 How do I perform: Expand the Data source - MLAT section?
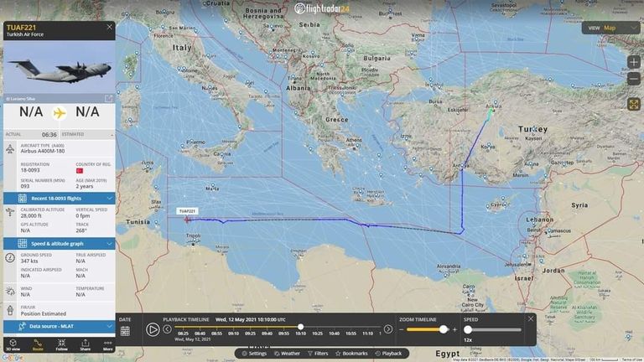[x=60, y=326]
